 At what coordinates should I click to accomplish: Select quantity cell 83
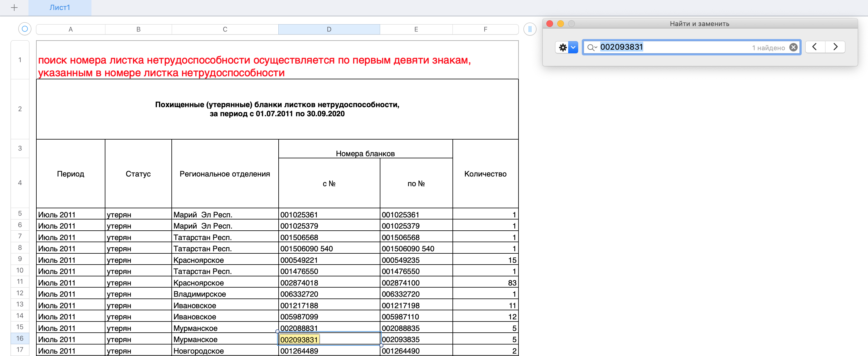coord(485,282)
